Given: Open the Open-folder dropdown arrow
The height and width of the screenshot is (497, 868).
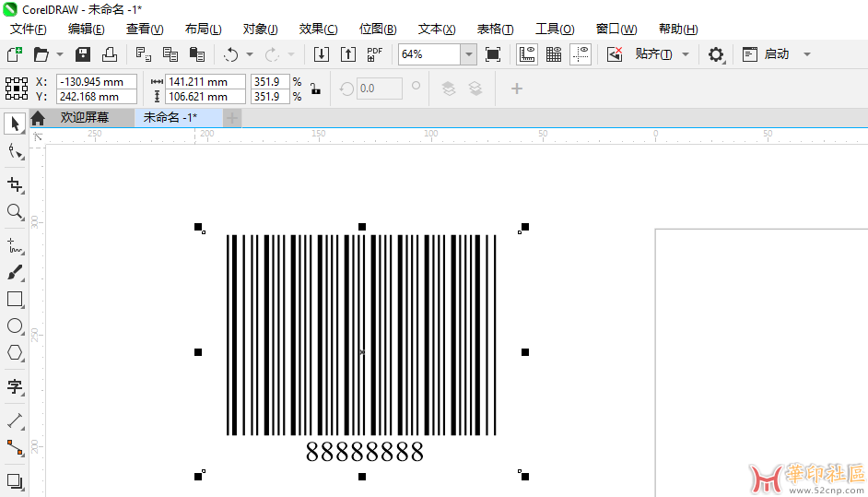Looking at the screenshot, I should pos(60,54).
